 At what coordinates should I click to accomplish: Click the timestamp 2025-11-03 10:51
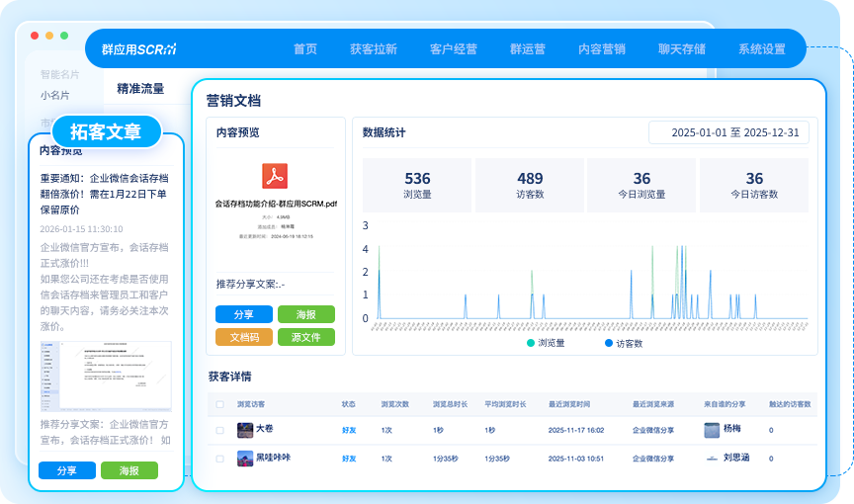[576, 459]
